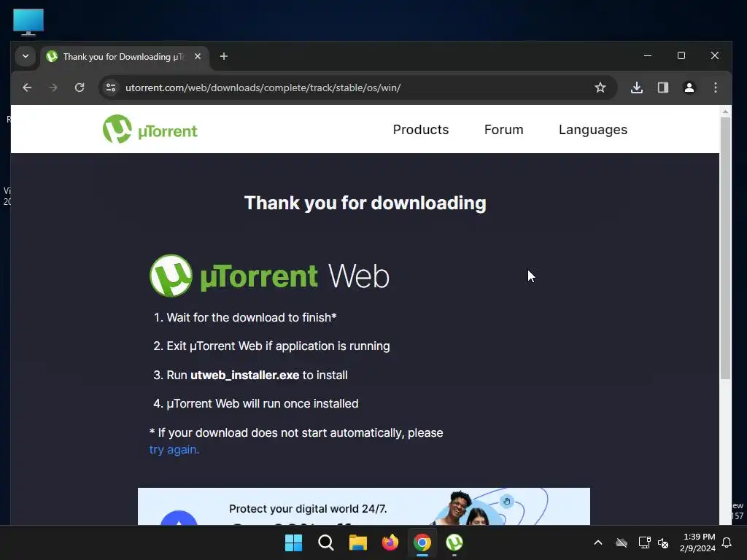Click 'utweb_installer.exe' text
Viewport: 747px width, 560px height.
pyautogui.click(x=245, y=376)
